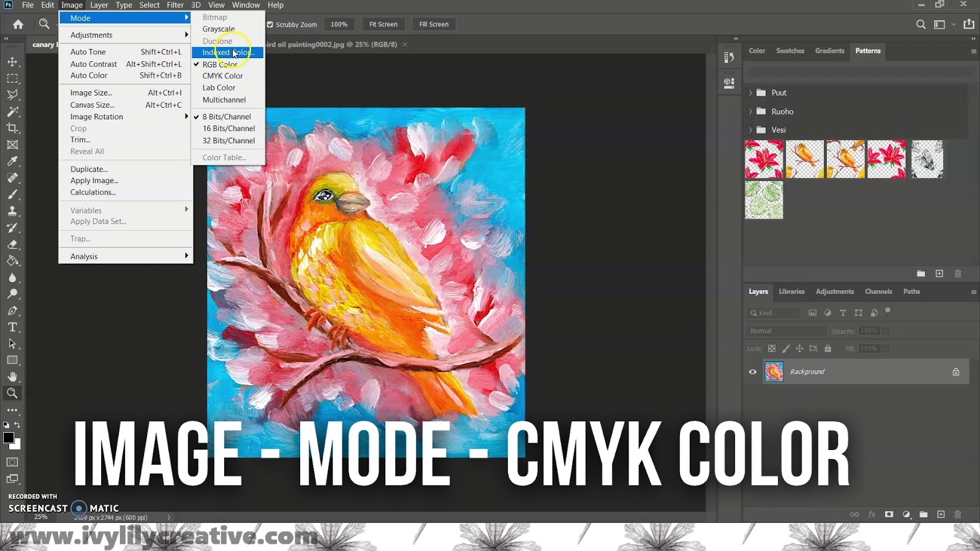The width and height of the screenshot is (980, 551).
Task: Open the layer blend mode Normal dropdown
Action: (787, 331)
